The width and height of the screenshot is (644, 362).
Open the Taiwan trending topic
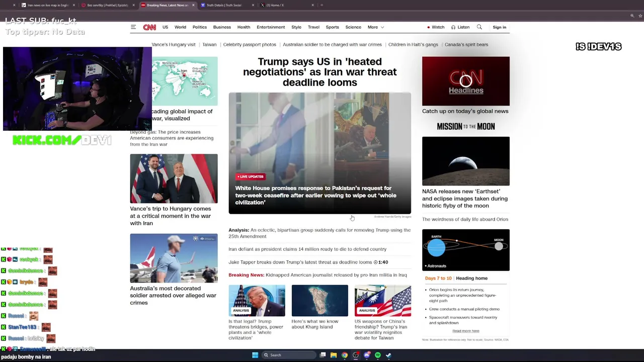pos(209,44)
